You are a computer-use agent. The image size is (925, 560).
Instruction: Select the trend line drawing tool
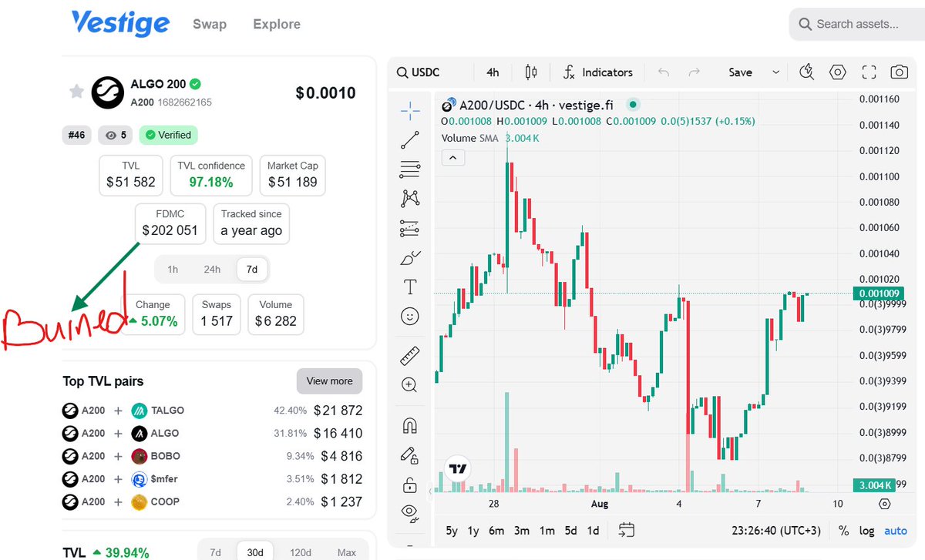point(410,140)
